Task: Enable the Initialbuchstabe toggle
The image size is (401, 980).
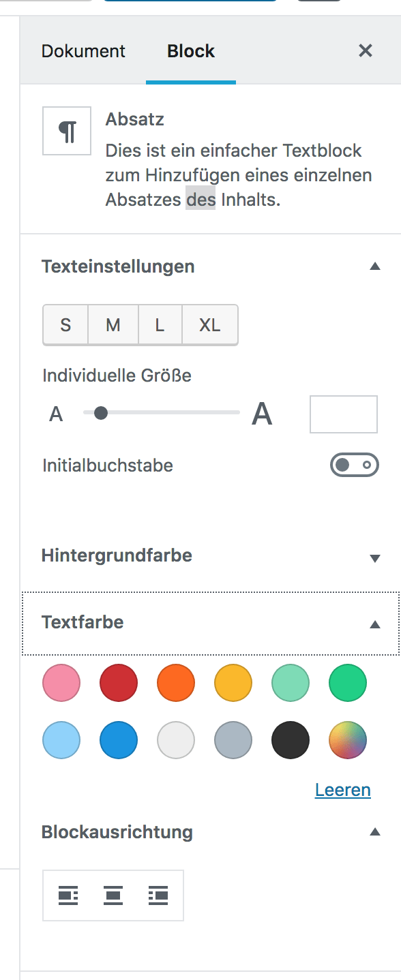Action: 353,465
